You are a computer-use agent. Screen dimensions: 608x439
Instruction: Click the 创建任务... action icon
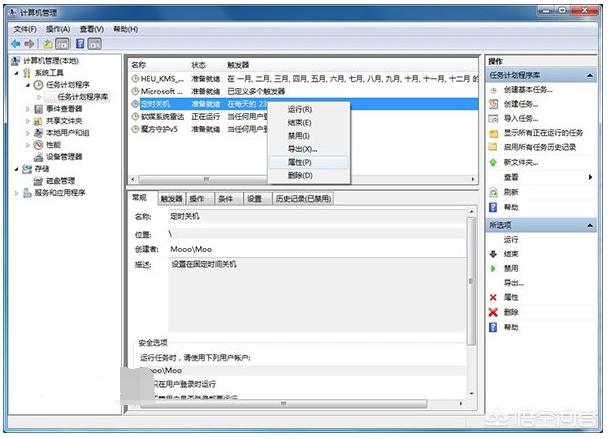[494, 104]
